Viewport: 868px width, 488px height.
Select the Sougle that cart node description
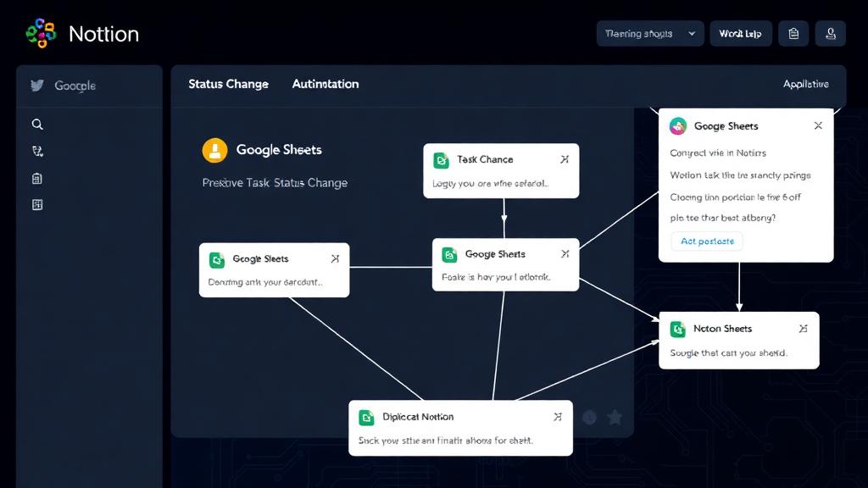(728, 353)
